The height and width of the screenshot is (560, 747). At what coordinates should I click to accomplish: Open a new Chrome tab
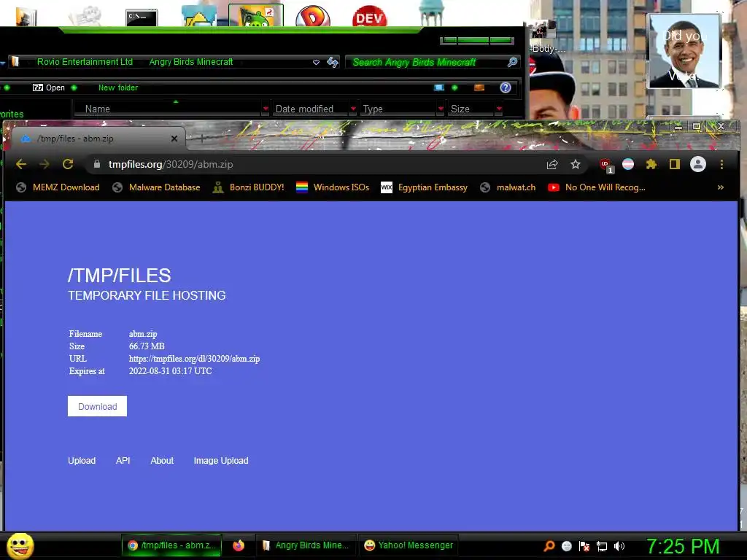coord(201,139)
